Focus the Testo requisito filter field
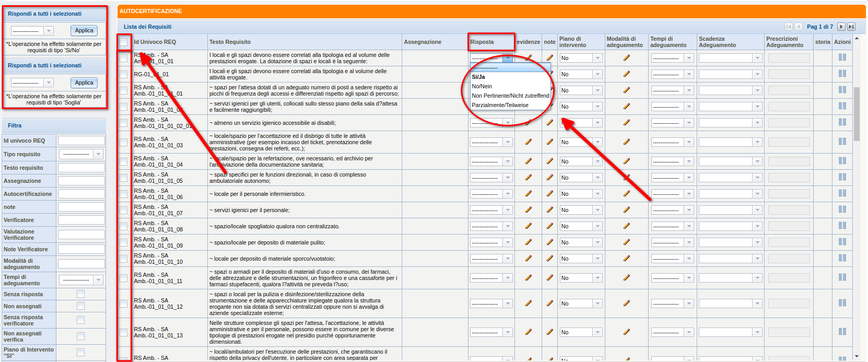This screenshot has height=362, width=868. pyautogui.click(x=81, y=168)
